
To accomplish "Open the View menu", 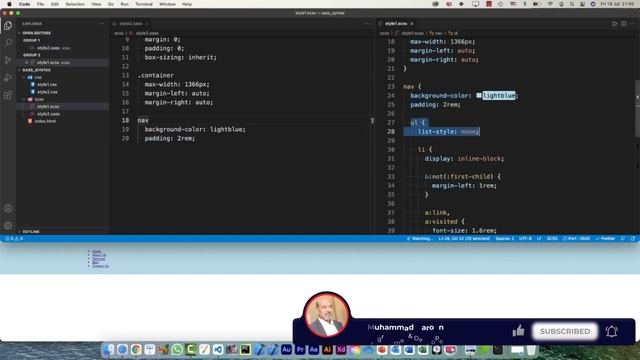I will tap(96, 4).
